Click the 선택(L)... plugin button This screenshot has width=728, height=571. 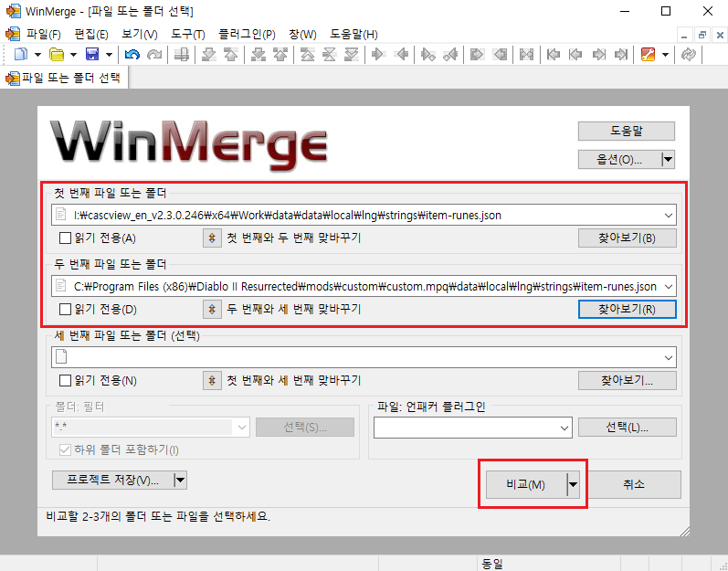click(x=627, y=427)
